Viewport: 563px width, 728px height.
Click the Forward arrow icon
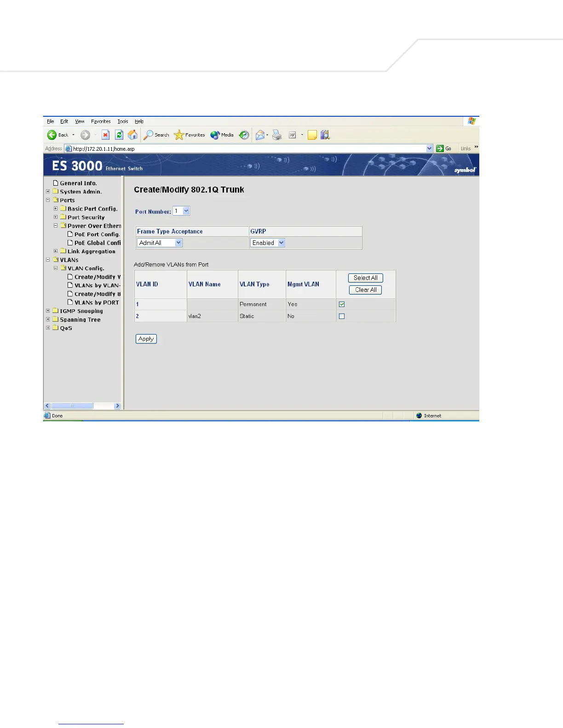(85, 135)
